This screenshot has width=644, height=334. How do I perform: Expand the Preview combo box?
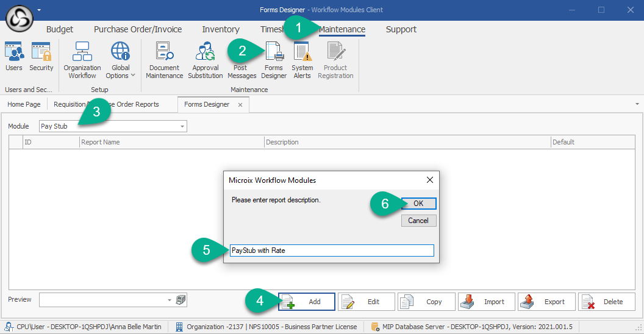tap(169, 300)
